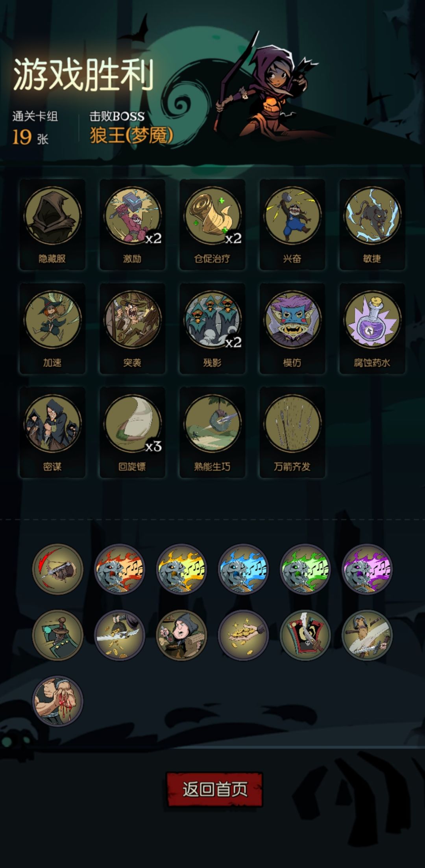Viewport: 425px width, 868px height.
Task: Click the 狼王(梦魇) boss name
Action: click(132, 135)
